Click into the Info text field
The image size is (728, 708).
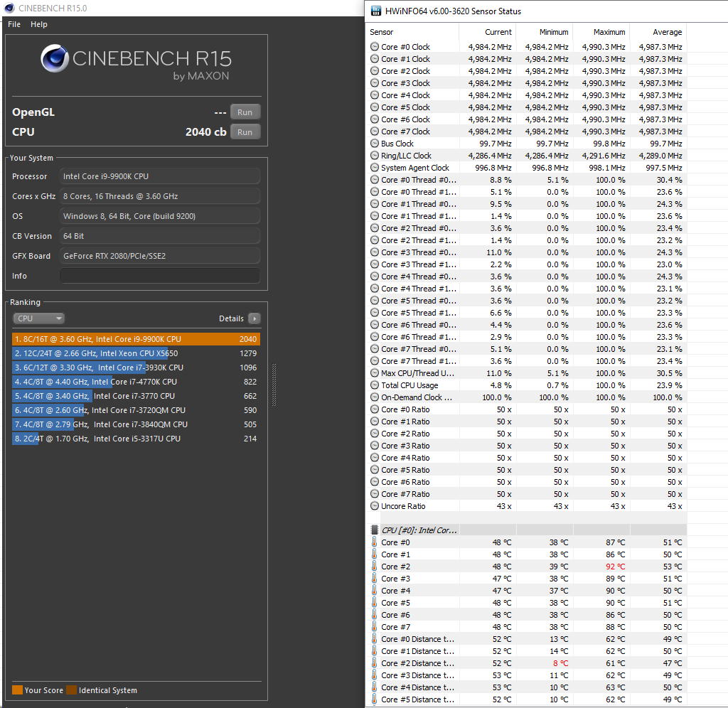[x=159, y=276]
